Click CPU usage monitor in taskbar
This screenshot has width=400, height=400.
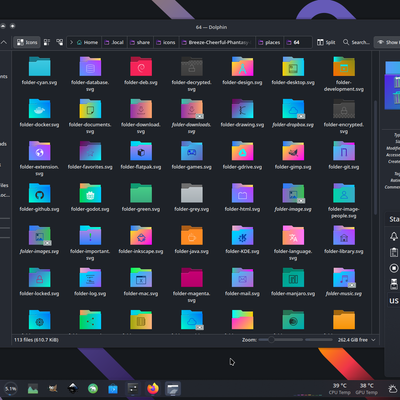[x=11, y=389]
